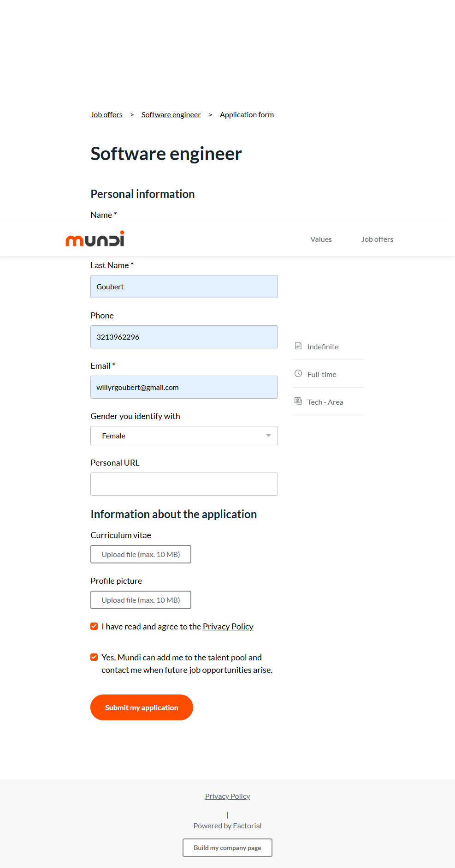455x868 pixels.
Task: Click the Mundi logo
Action: click(95, 239)
